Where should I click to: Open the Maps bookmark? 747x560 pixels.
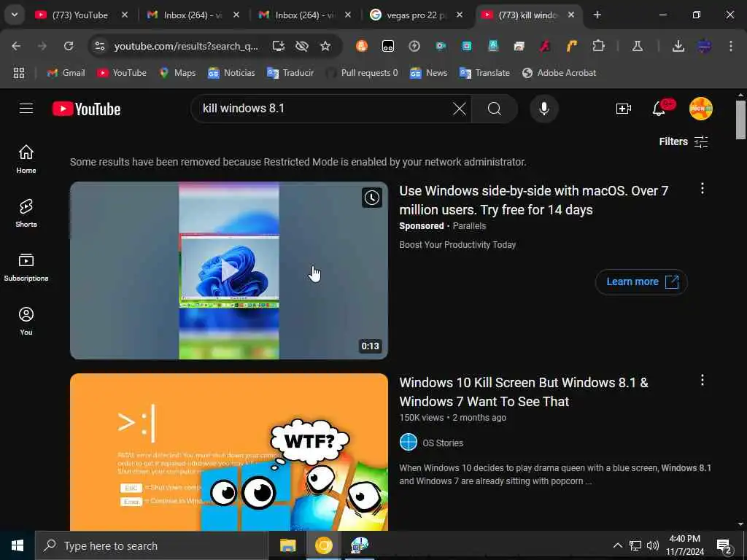coord(178,73)
